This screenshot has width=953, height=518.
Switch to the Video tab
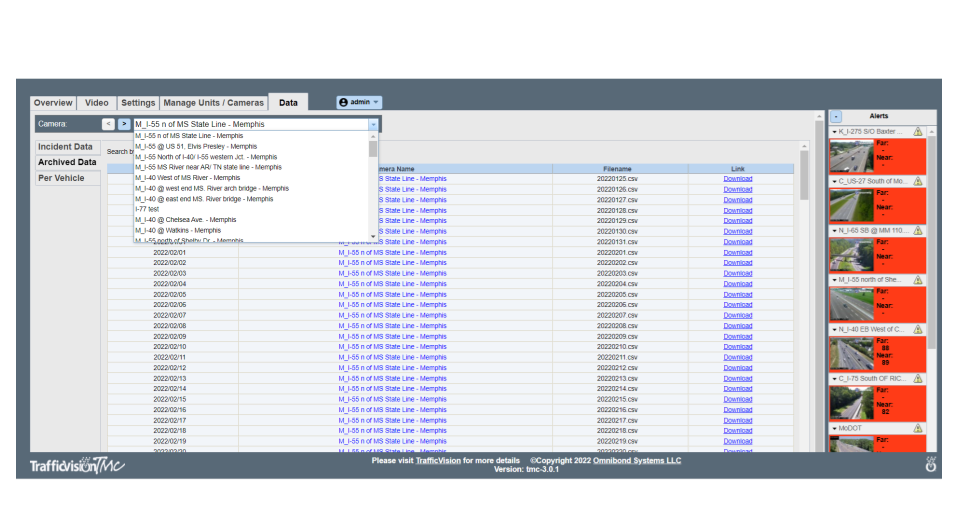97,103
